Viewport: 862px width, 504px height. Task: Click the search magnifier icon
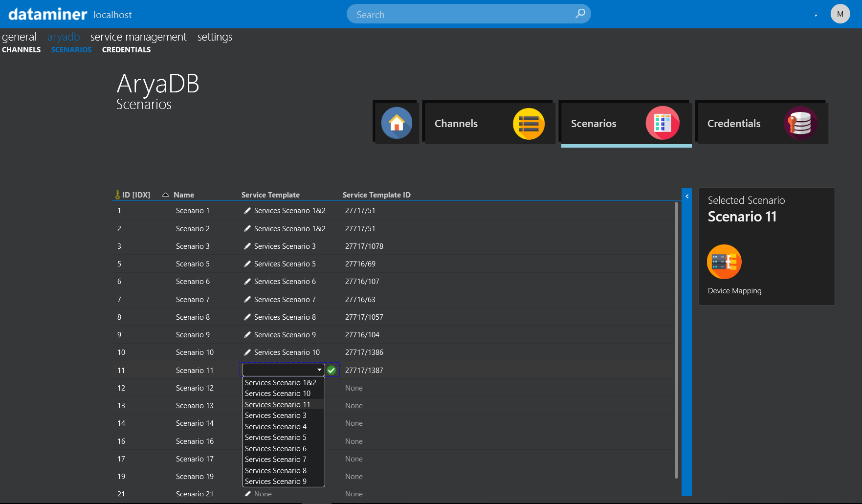click(580, 14)
